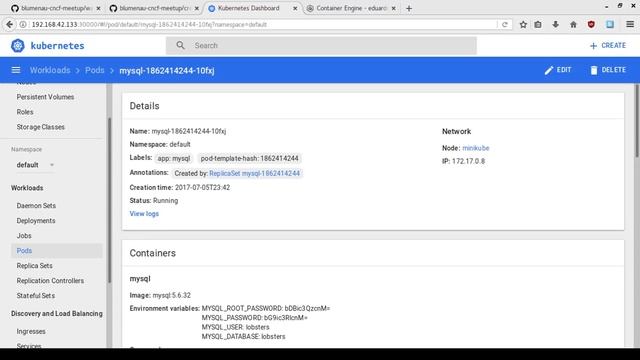Bookmark page with star icon
640x360 pixels.
coord(523,24)
